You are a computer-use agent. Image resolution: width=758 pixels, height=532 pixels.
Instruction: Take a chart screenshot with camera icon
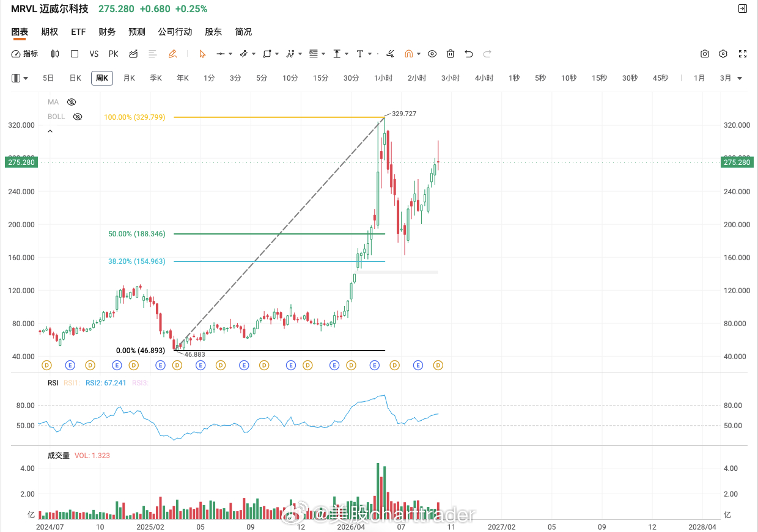click(x=705, y=54)
